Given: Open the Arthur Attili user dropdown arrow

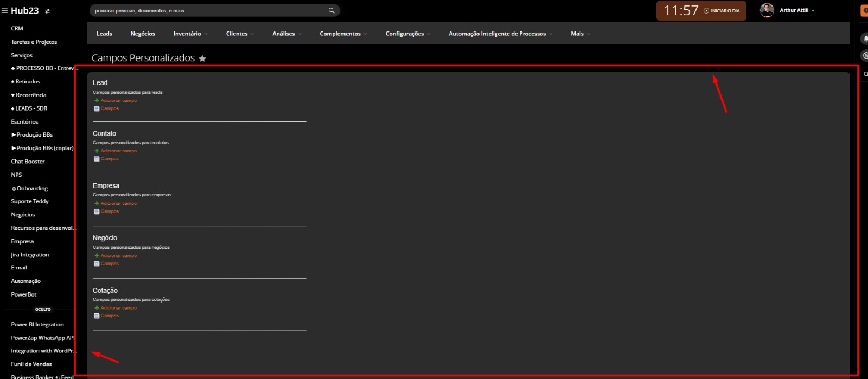Looking at the screenshot, I should 813,11.
